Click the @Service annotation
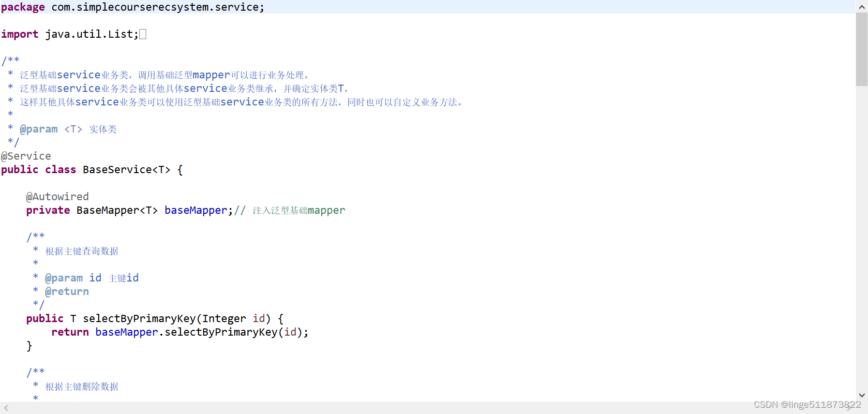The width and height of the screenshot is (868, 414). tap(26, 156)
